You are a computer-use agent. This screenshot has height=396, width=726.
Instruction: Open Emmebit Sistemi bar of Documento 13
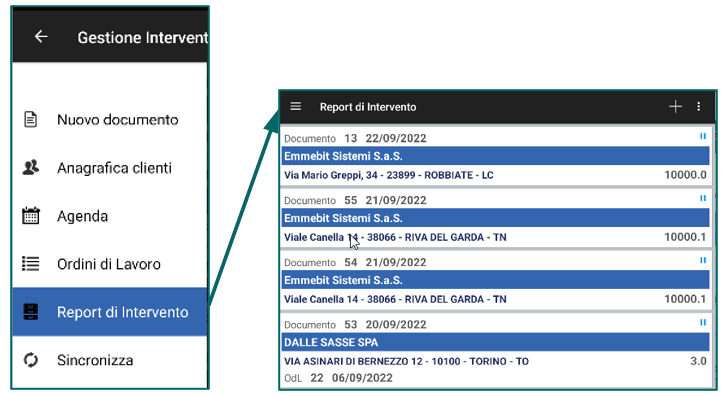click(x=495, y=156)
